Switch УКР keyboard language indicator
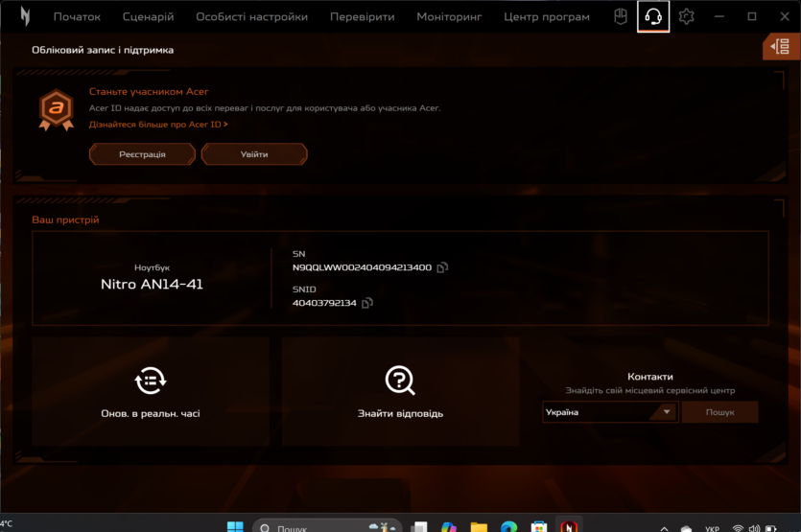The width and height of the screenshot is (801, 532). pyautogui.click(x=712, y=528)
